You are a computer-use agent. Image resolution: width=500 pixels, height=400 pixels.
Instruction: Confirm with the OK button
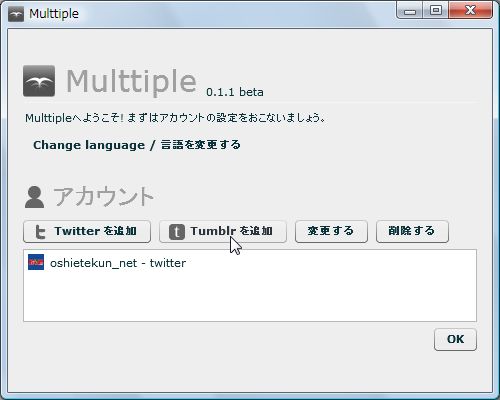pos(455,339)
